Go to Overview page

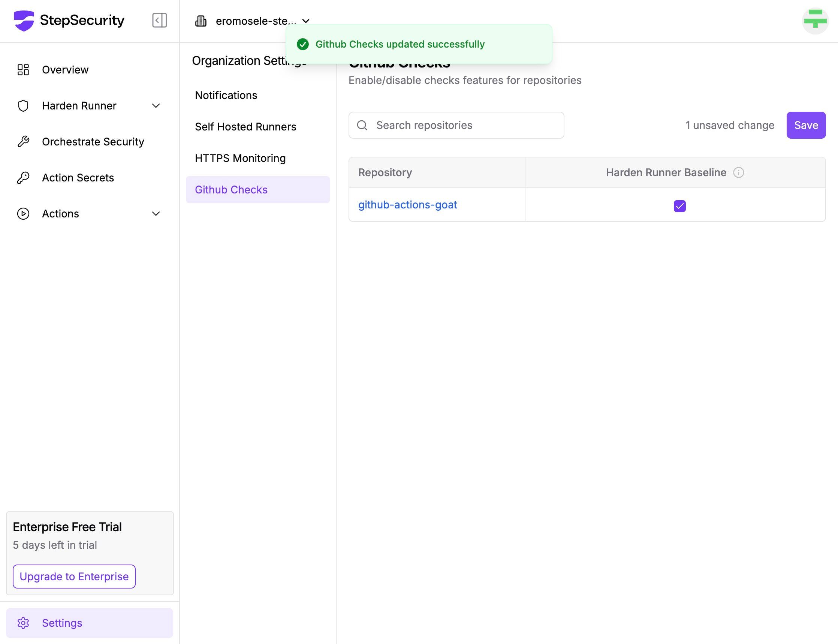pos(89,70)
